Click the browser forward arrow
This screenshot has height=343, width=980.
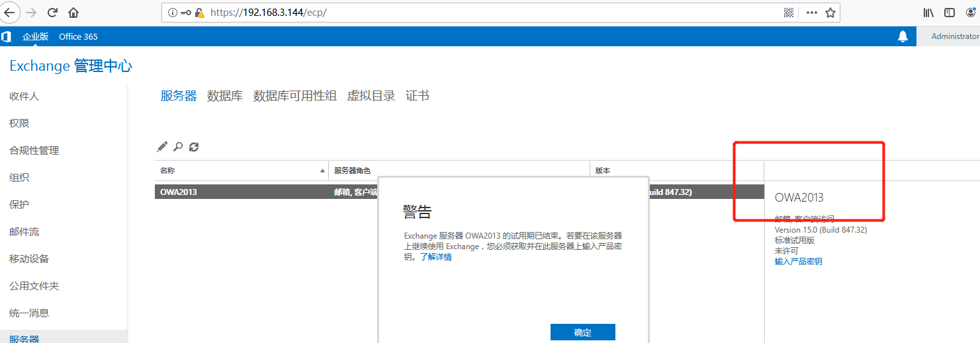[31, 13]
